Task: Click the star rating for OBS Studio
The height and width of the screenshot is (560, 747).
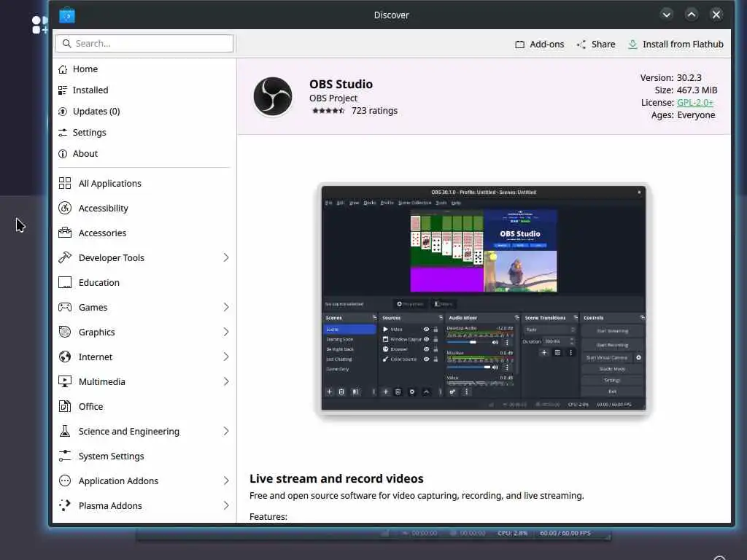Action: pos(328,111)
